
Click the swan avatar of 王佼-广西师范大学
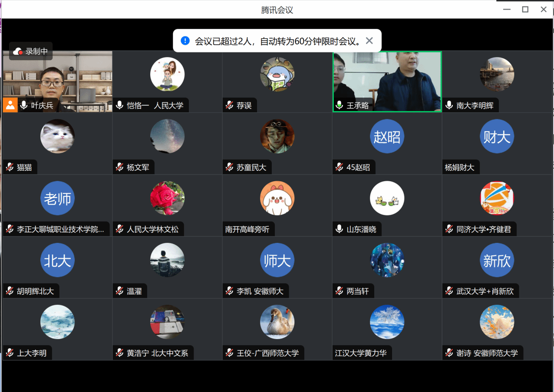[x=277, y=322]
